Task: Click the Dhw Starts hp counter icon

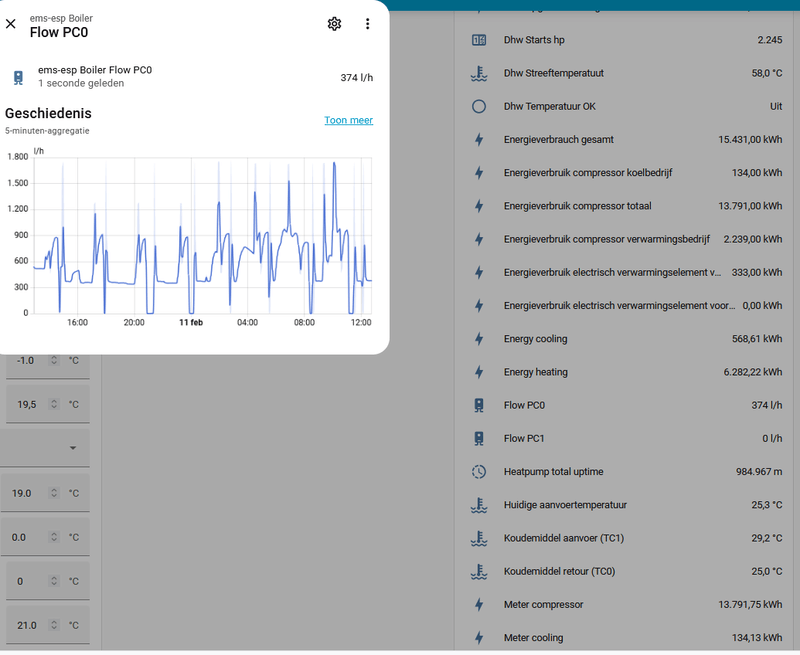Action: [x=479, y=40]
